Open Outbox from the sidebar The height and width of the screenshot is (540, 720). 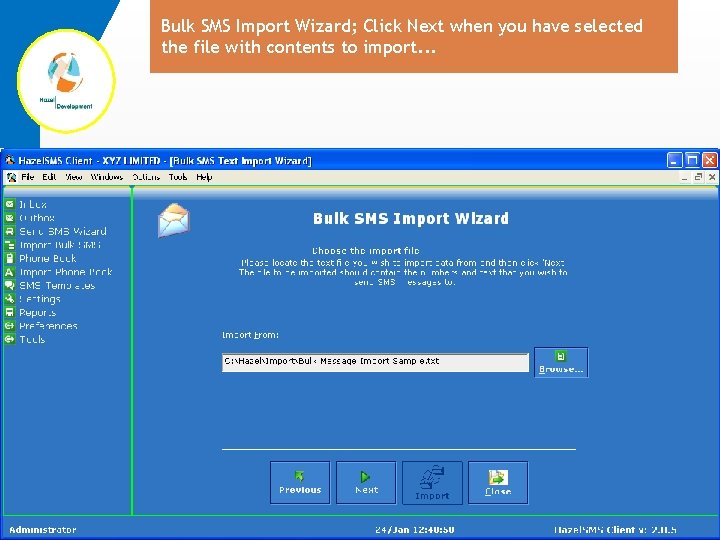pyautogui.click(x=37, y=218)
